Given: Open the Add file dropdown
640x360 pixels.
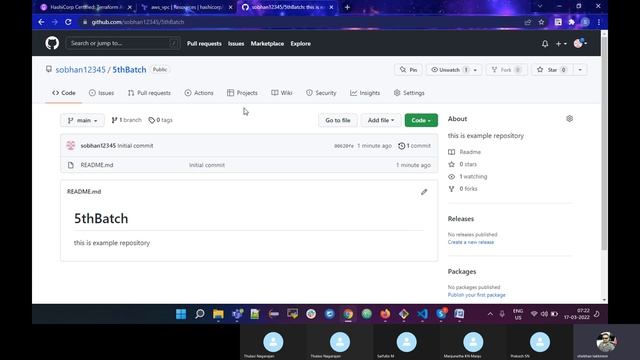Looking at the screenshot, I should (x=380, y=120).
